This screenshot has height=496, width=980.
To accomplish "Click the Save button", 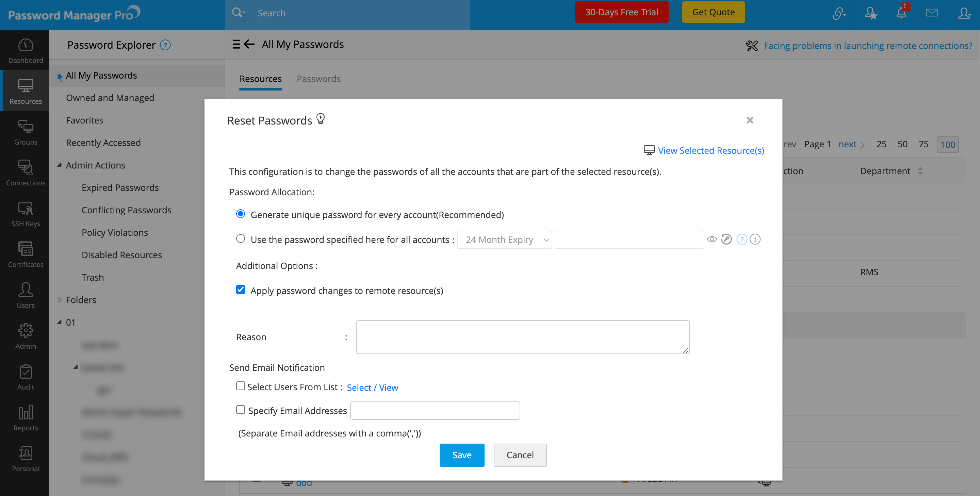I will pos(461,455).
